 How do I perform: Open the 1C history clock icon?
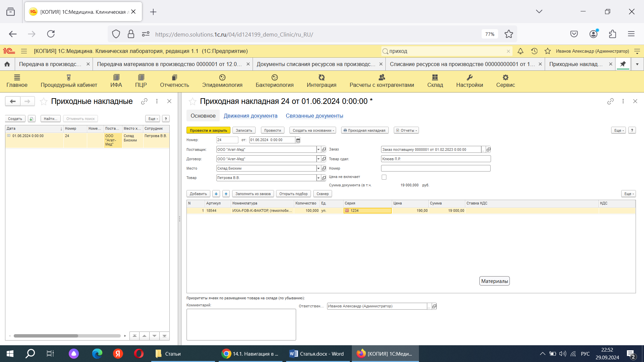coord(534,51)
